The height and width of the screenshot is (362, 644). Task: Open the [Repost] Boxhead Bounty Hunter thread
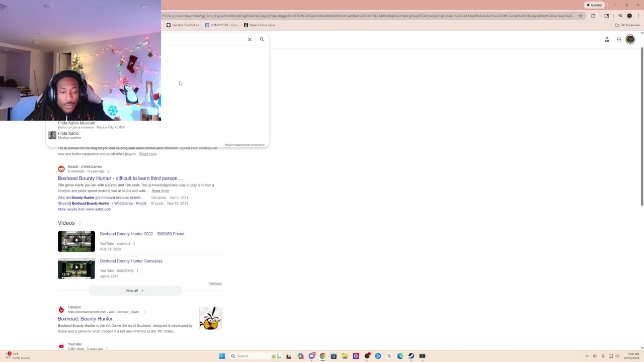[x=102, y=204]
